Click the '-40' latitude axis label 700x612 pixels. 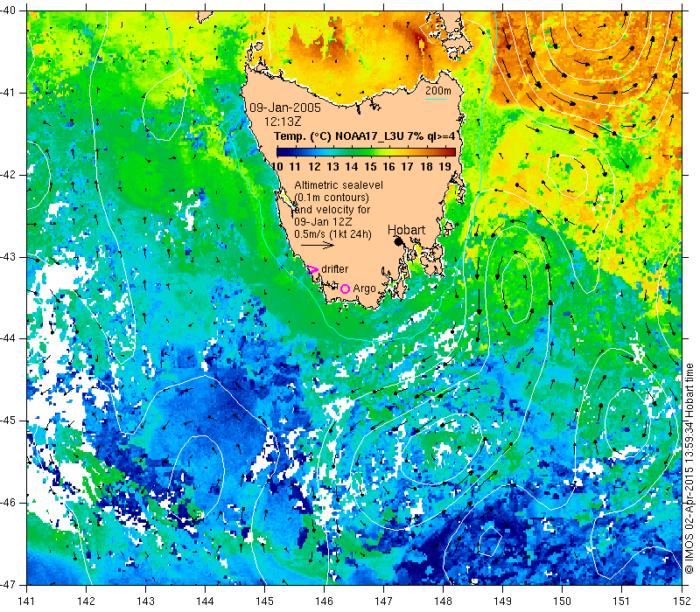click(x=9, y=10)
